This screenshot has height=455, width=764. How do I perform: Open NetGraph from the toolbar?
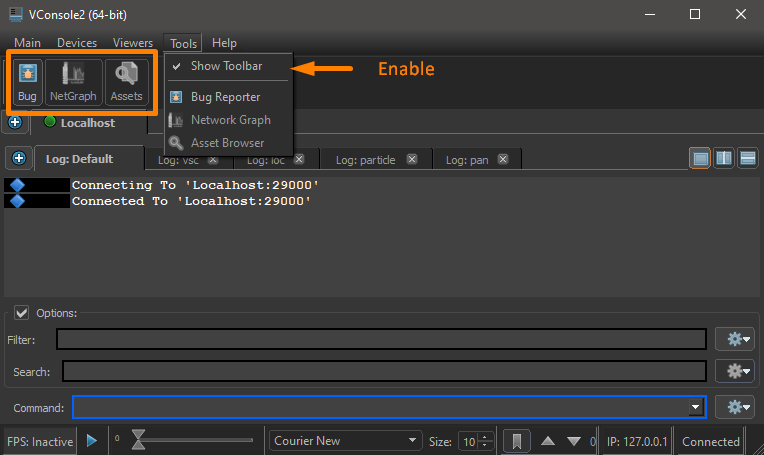(72, 82)
